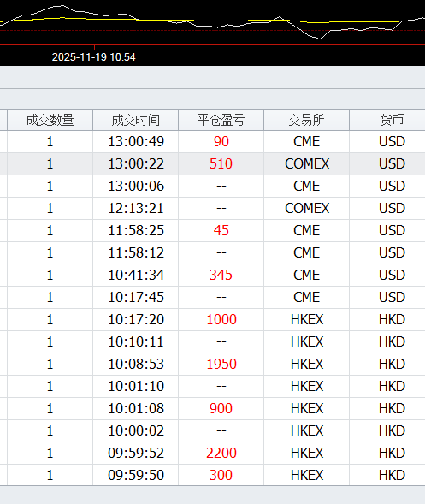Sort by the 平仓盈亏 column header
The height and width of the screenshot is (504, 425).
pos(221,120)
